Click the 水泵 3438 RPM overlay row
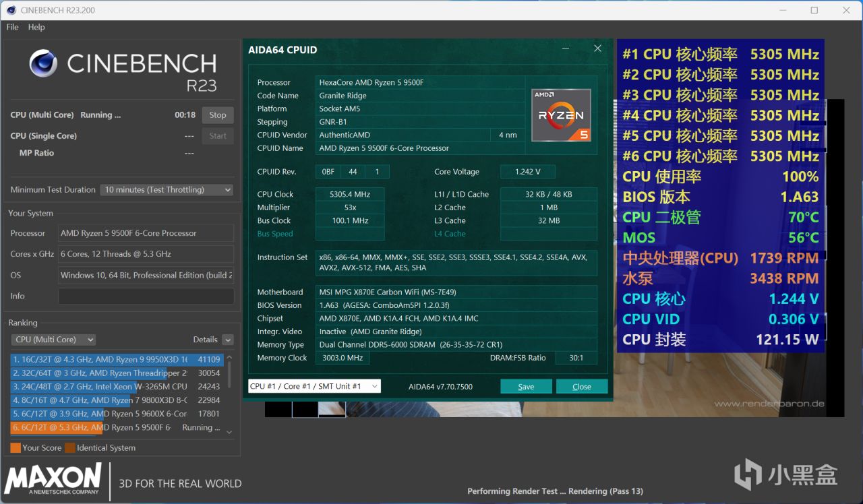Viewport: 863px width, 504px height. click(x=721, y=278)
